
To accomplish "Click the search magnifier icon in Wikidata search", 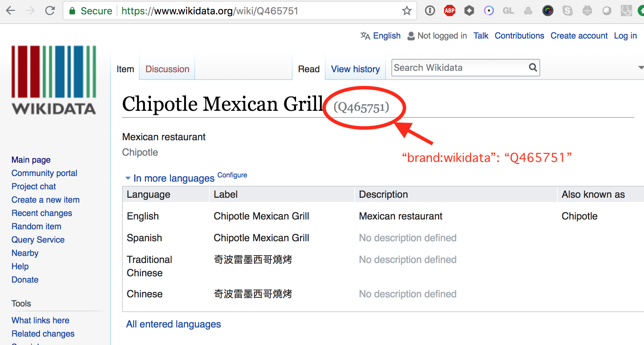I will pos(533,67).
